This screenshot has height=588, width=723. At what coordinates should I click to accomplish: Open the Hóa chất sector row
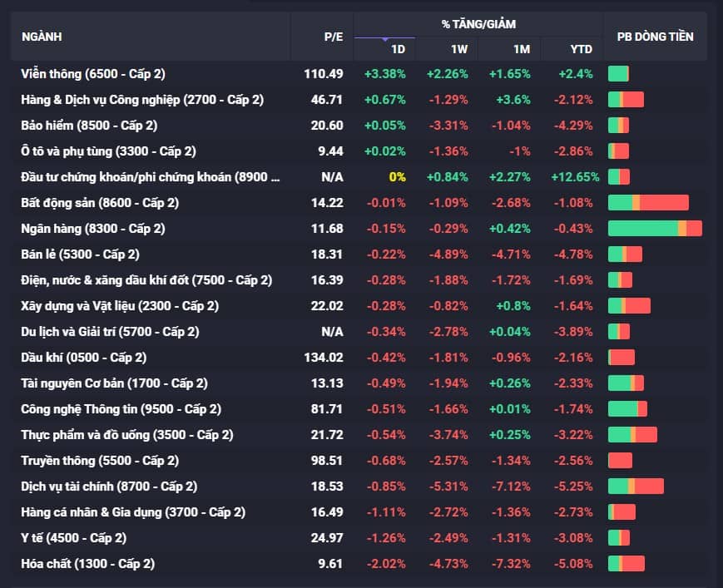(x=87, y=564)
